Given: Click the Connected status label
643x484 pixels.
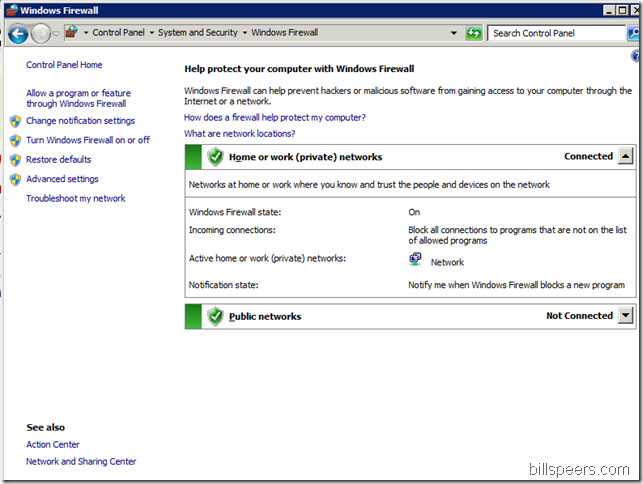Looking at the screenshot, I should coord(588,156).
